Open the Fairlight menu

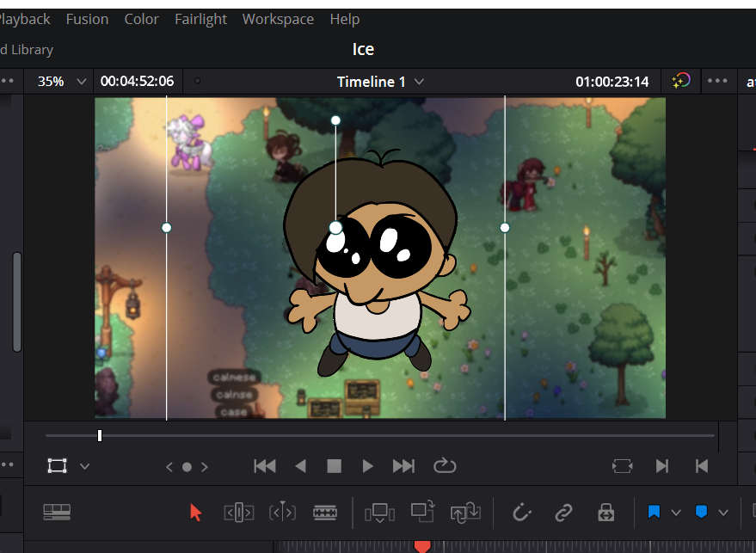[200, 19]
